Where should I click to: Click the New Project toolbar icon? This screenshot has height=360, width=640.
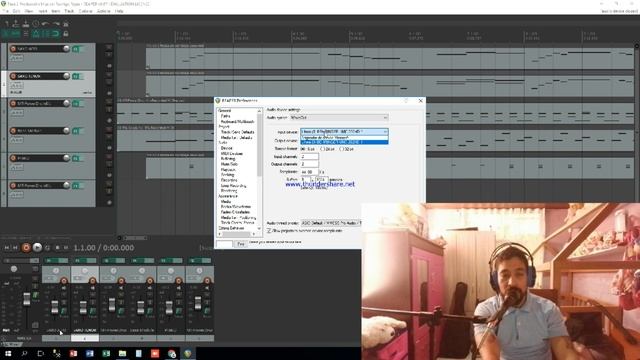(7, 24)
